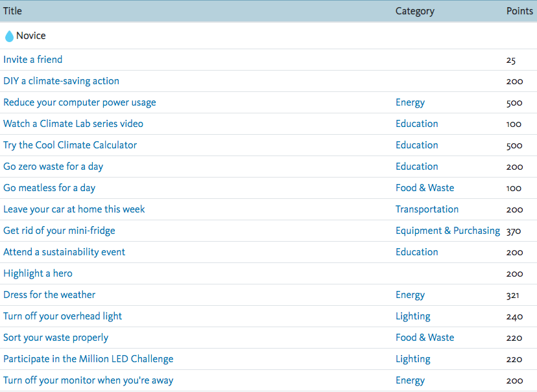Open Watch a Climate Lab series video
Viewport: 537px width, 392px height.
73,124
